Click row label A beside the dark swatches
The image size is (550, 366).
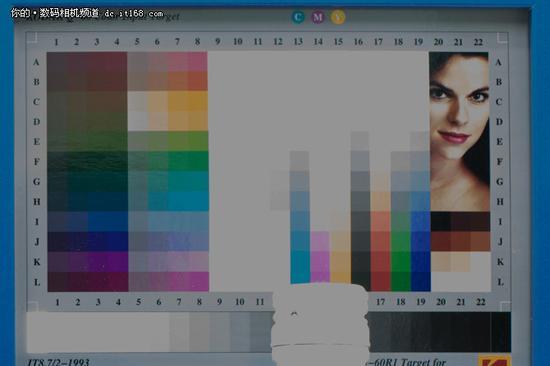[x=36, y=62]
